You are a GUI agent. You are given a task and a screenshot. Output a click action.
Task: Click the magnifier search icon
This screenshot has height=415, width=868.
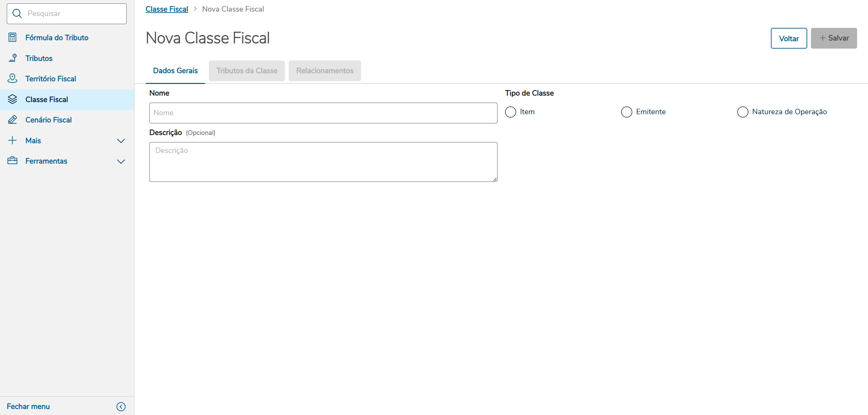[17, 14]
